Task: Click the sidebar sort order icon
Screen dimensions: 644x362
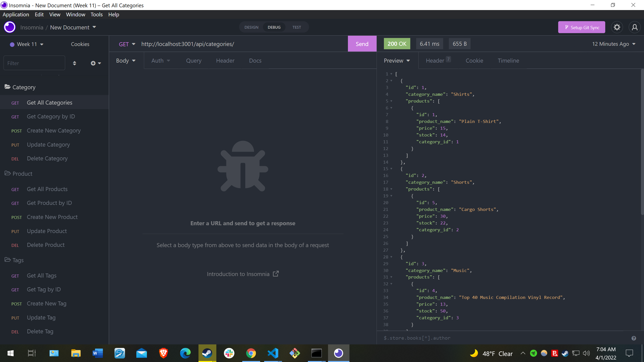Action: [x=74, y=63]
